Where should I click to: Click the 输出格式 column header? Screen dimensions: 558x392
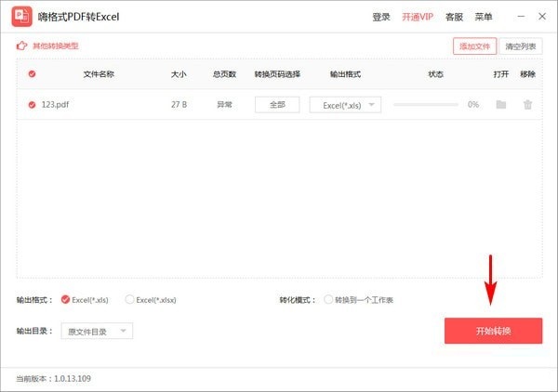coord(345,74)
